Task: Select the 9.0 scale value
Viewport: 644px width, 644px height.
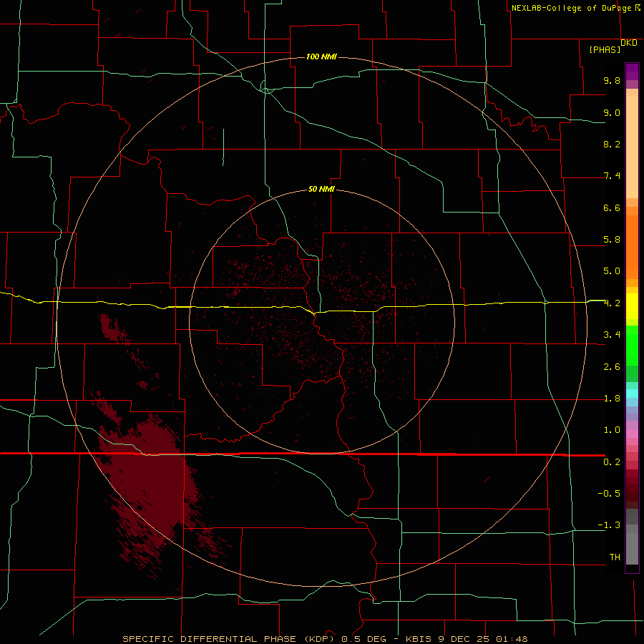Action: 612,112
